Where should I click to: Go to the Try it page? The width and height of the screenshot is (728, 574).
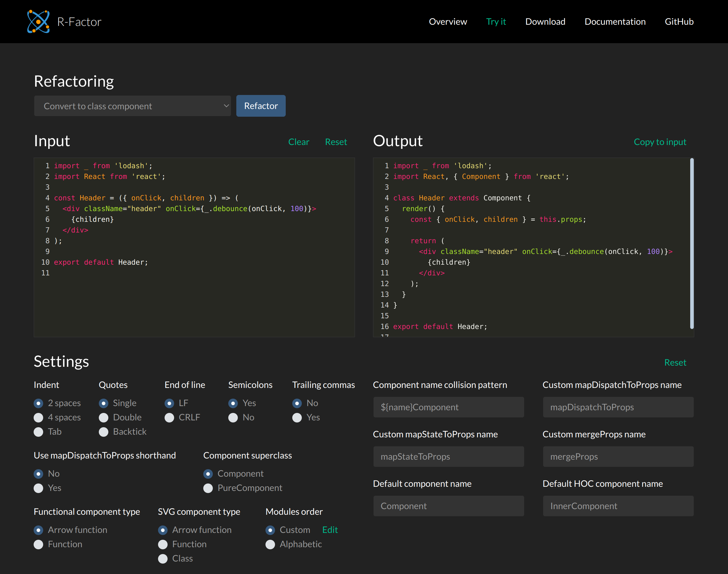coord(496,21)
